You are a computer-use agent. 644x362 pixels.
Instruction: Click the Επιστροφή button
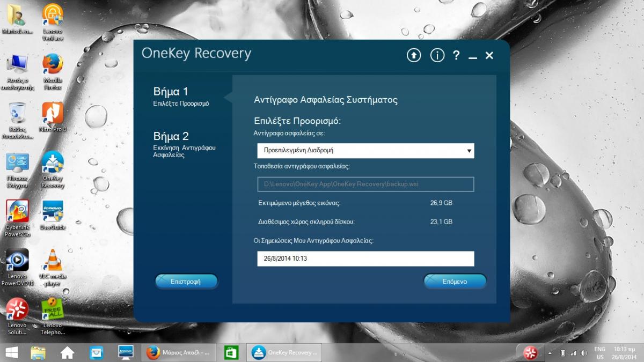[186, 281]
